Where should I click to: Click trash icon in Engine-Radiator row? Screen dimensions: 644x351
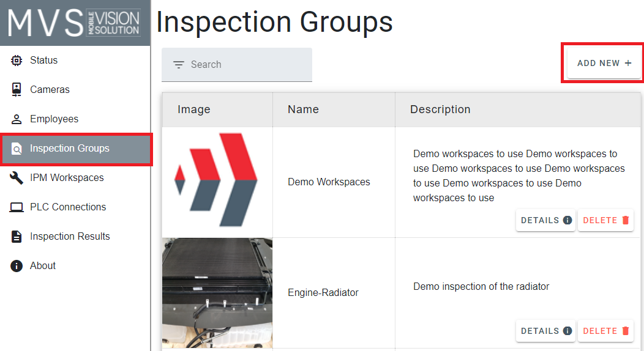[626, 331]
